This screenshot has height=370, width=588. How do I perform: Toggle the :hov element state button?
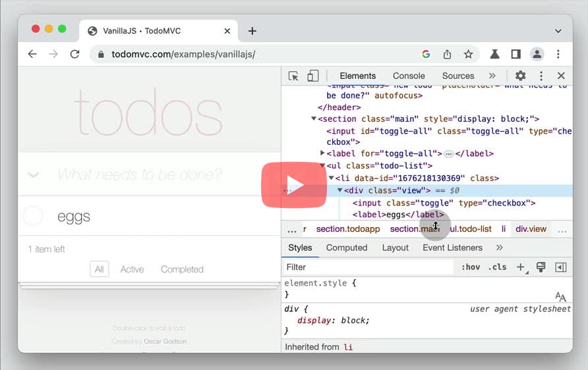[x=471, y=267]
